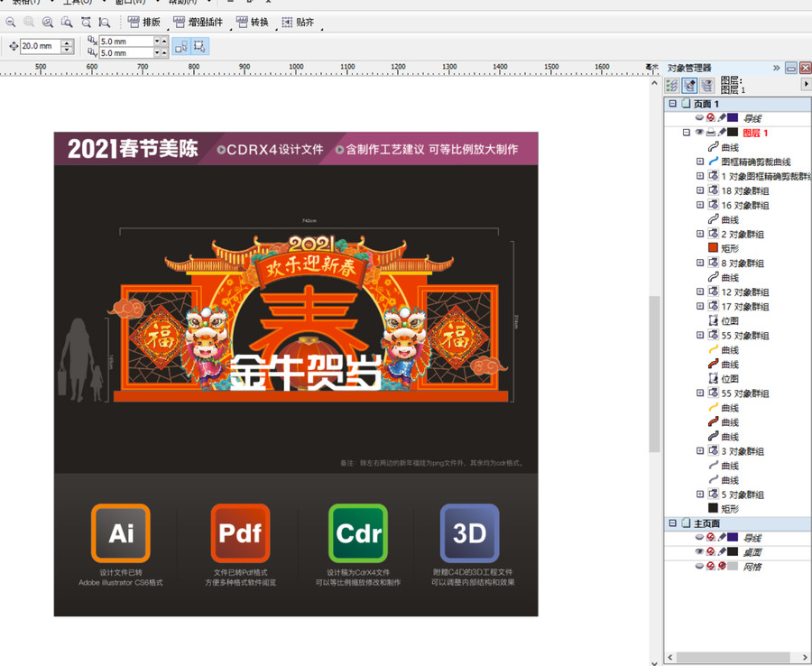Click the zoom to page icon

[67, 22]
